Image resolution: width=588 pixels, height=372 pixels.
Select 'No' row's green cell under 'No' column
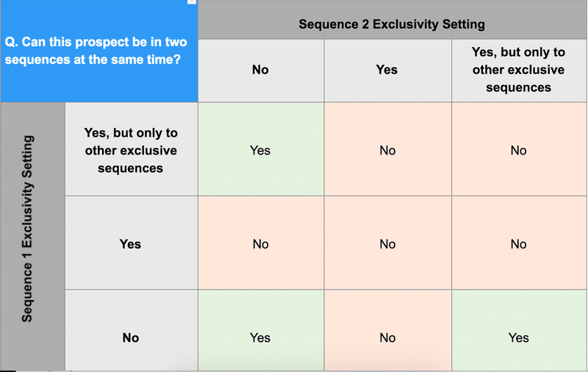coord(261,330)
